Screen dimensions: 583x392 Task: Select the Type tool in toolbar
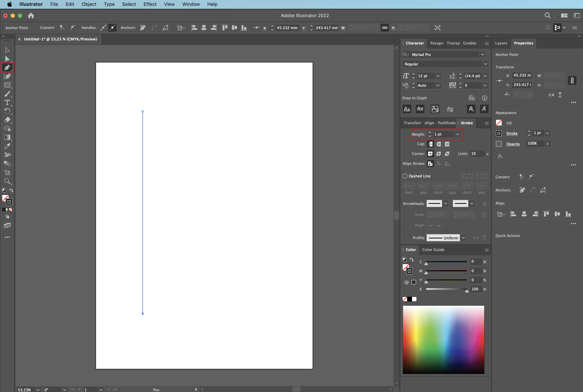7,103
